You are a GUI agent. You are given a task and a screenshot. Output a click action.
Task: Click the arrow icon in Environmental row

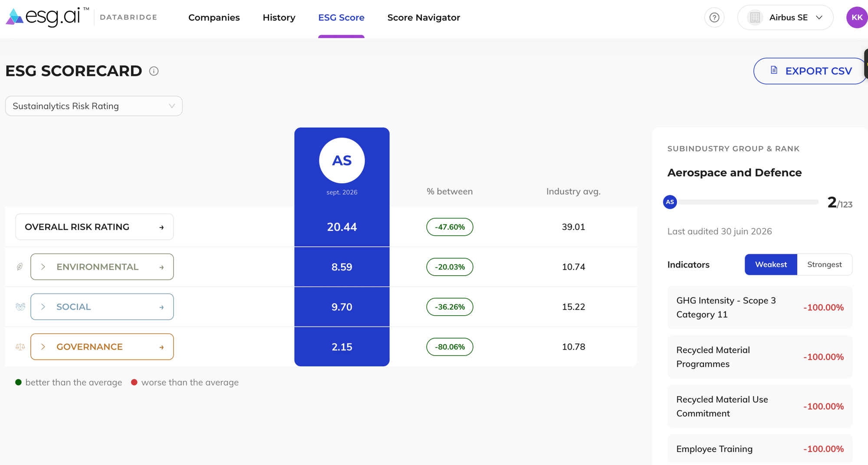tap(161, 267)
